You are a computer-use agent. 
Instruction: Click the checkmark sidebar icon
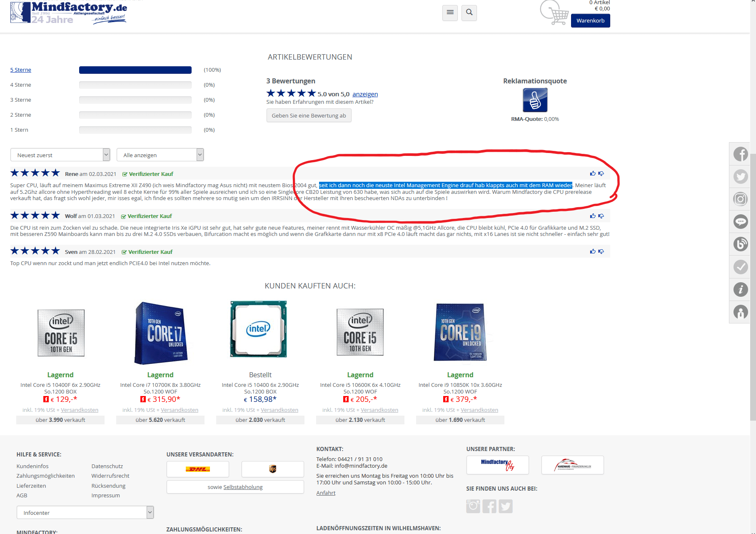(741, 266)
